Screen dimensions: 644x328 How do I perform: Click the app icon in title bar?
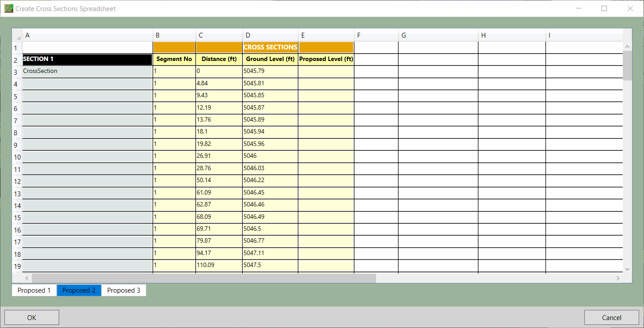[x=8, y=8]
